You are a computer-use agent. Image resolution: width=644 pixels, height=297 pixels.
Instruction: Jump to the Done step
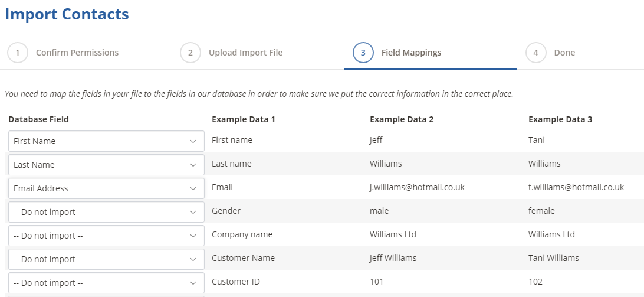564,53
